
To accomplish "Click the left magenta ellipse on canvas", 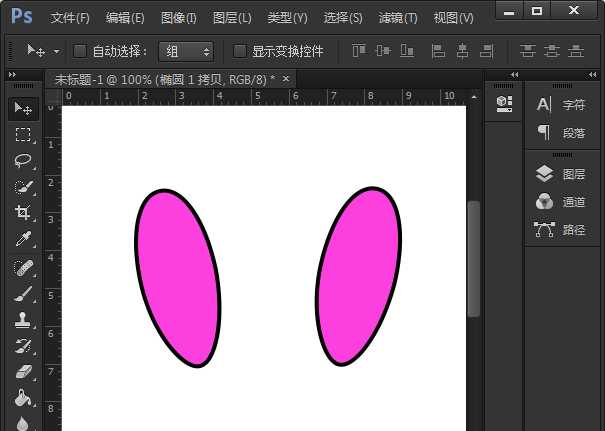I will click(x=177, y=277).
